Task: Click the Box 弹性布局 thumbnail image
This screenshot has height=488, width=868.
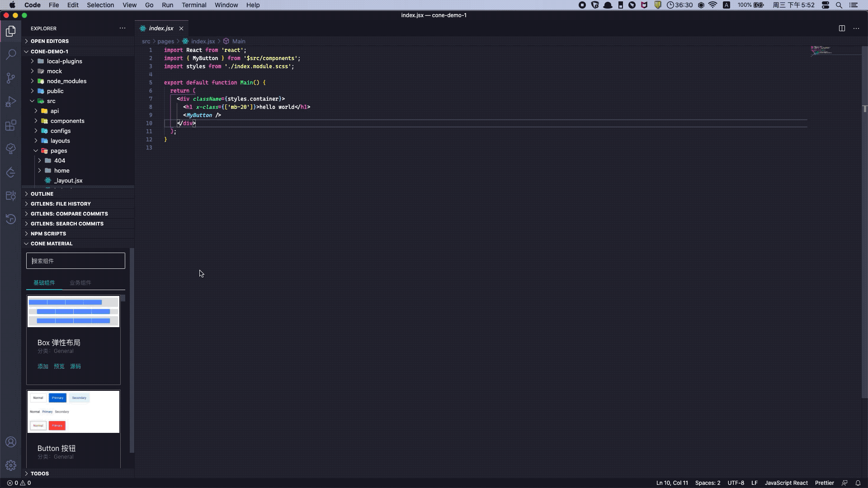Action: (73, 311)
